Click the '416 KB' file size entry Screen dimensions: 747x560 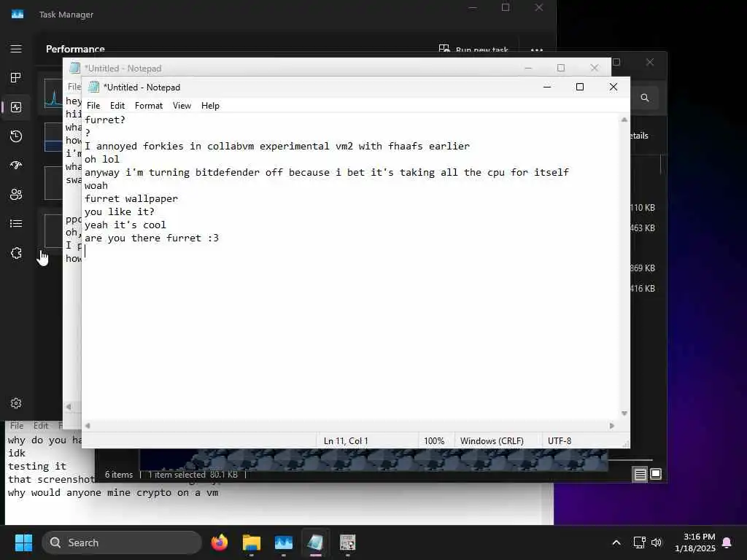(x=643, y=289)
